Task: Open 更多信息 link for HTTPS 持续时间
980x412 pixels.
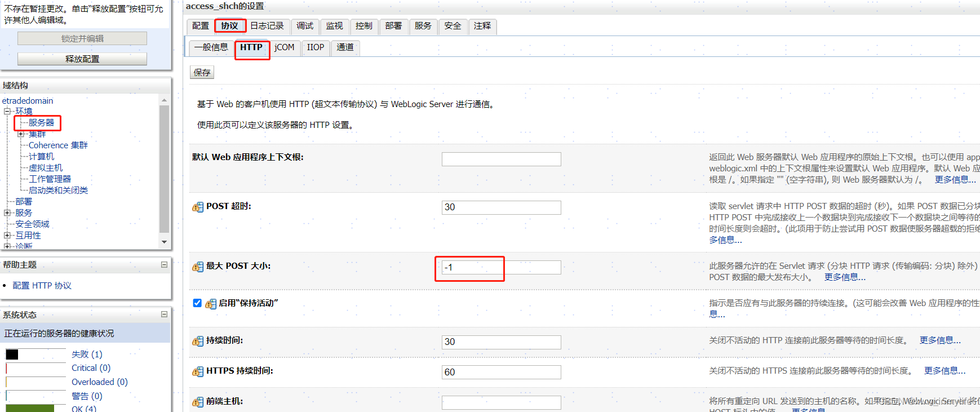Action: 944,371
